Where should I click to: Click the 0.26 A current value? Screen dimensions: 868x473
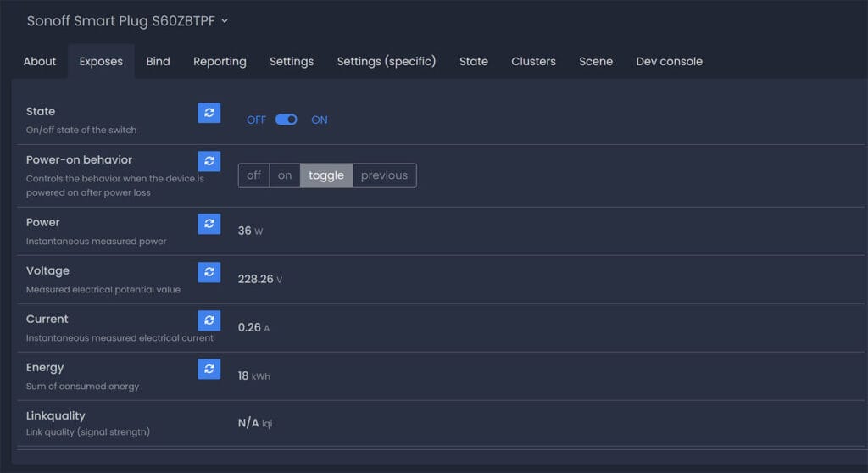[x=253, y=327]
